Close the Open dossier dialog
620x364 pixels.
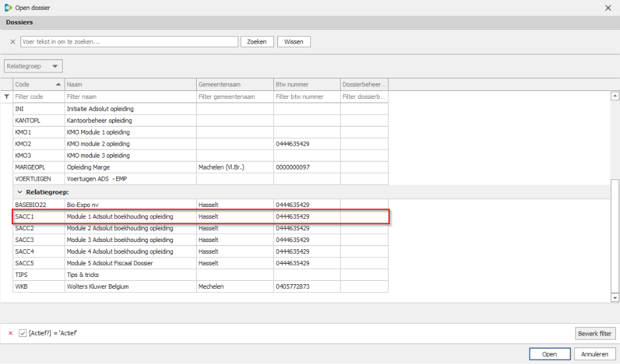click(608, 8)
